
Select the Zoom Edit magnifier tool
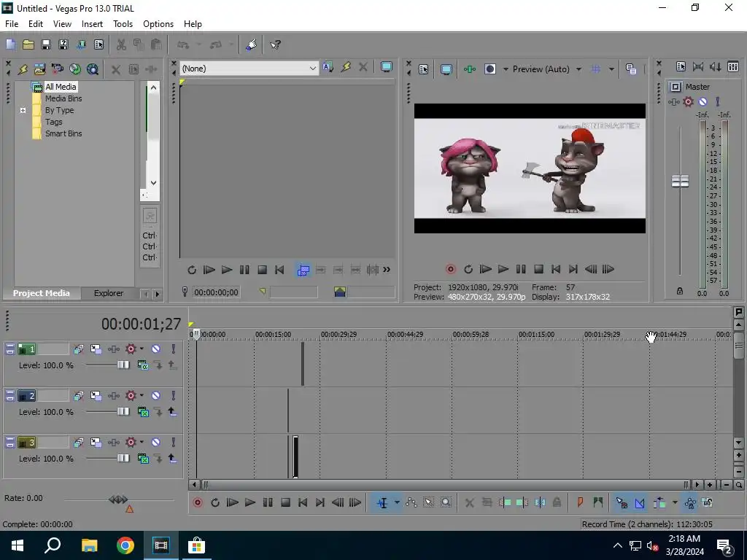(446, 503)
